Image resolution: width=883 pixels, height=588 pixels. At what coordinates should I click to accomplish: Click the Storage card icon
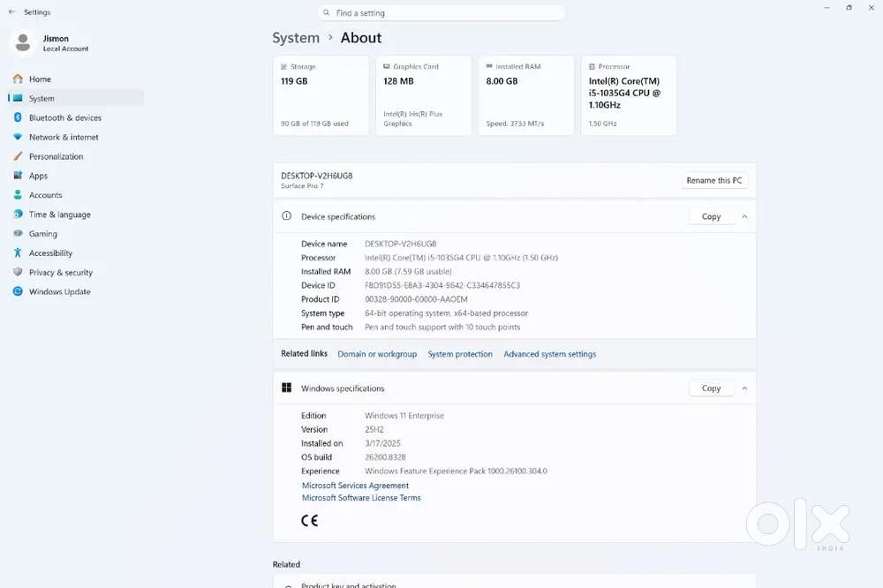283,66
